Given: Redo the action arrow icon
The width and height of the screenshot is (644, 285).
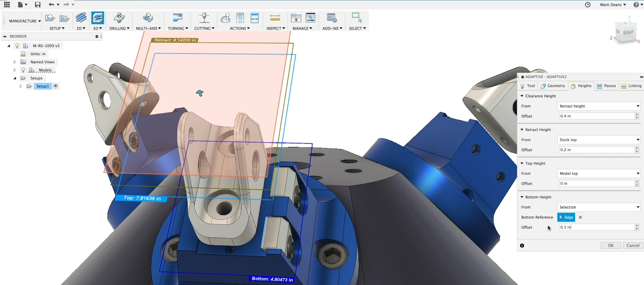Looking at the screenshot, I should 66,5.
